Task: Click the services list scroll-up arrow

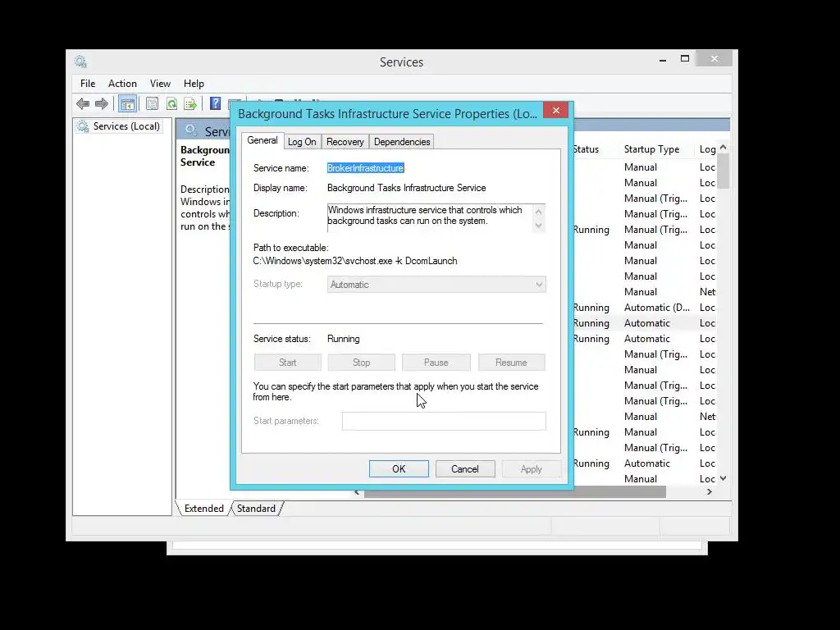Action: 724,148
